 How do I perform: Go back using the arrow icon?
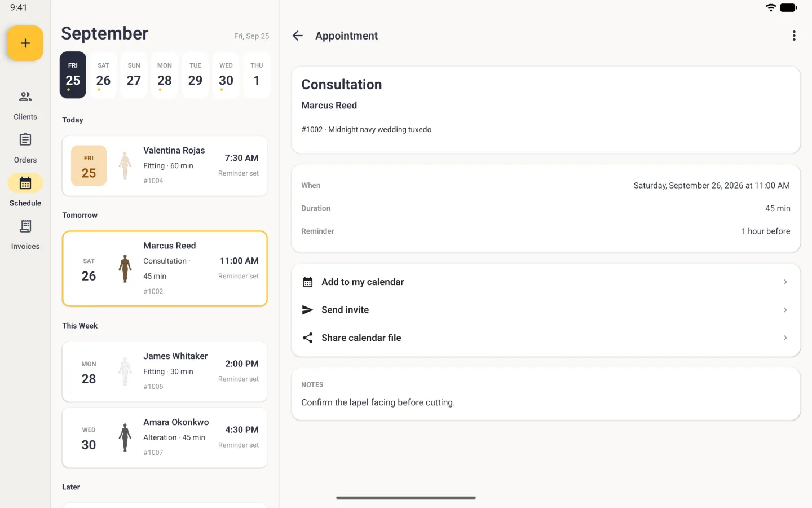(298, 36)
